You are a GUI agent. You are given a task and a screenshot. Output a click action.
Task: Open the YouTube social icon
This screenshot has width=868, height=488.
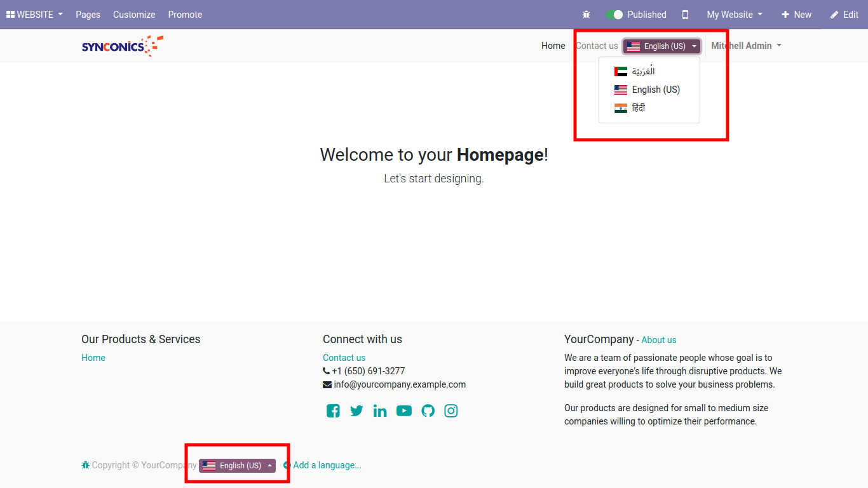click(x=404, y=411)
